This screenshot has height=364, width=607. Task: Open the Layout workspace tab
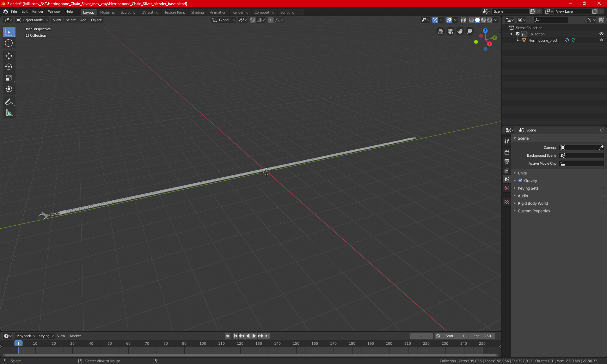[x=89, y=12]
